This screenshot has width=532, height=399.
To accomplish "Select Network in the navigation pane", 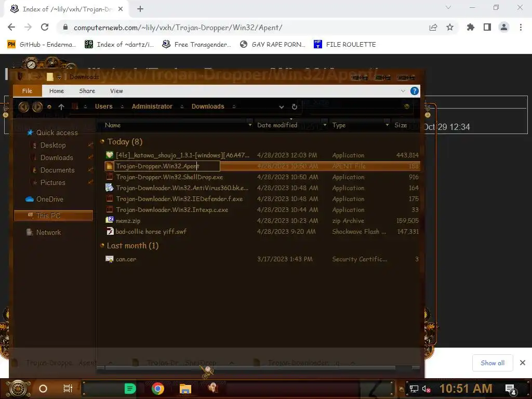I will tap(48, 232).
